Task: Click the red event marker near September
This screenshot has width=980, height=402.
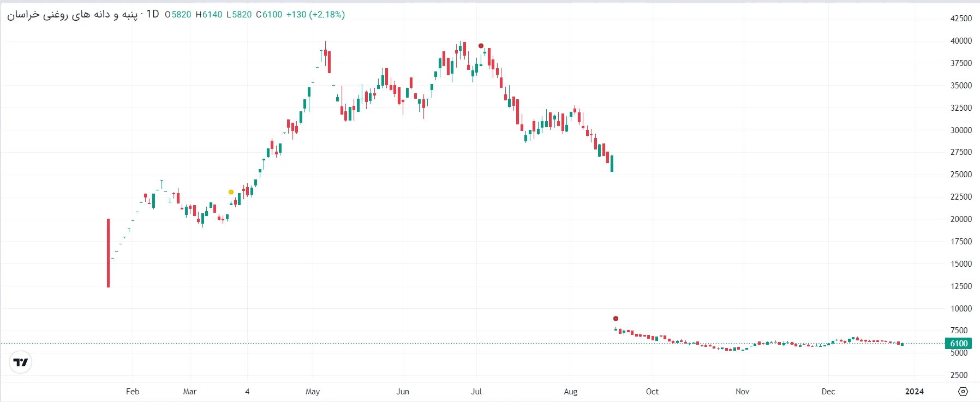Action: (616, 319)
